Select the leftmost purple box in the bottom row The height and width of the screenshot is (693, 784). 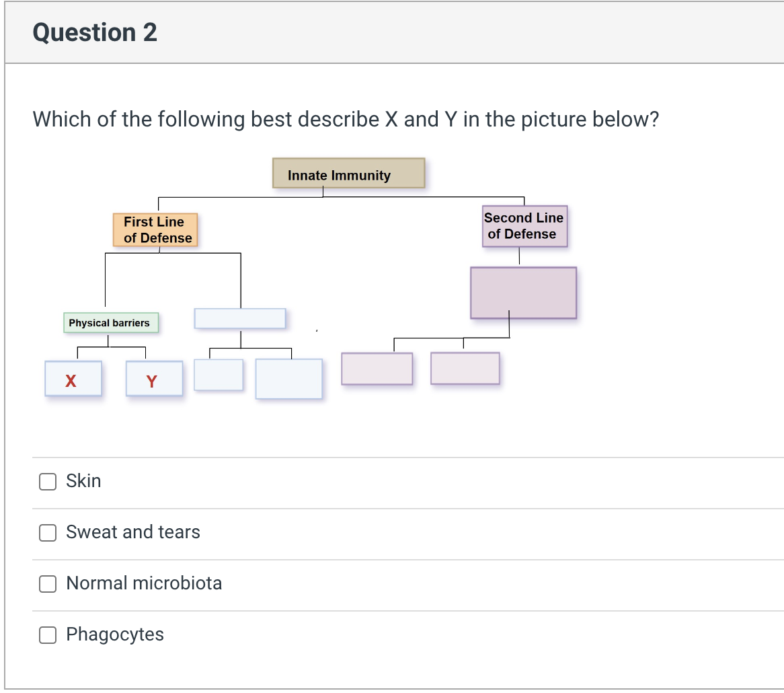377,368
